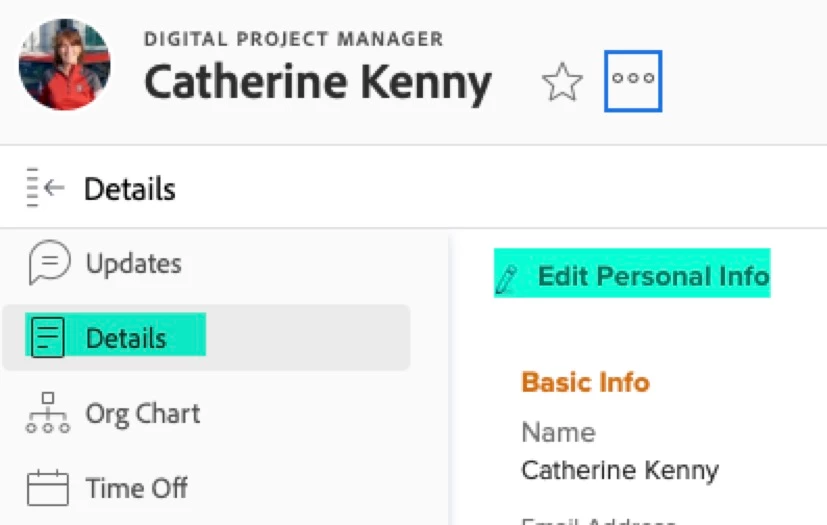Image resolution: width=827 pixels, height=525 pixels.
Task: Click the Digital Project Manager job title
Action: click(293, 40)
